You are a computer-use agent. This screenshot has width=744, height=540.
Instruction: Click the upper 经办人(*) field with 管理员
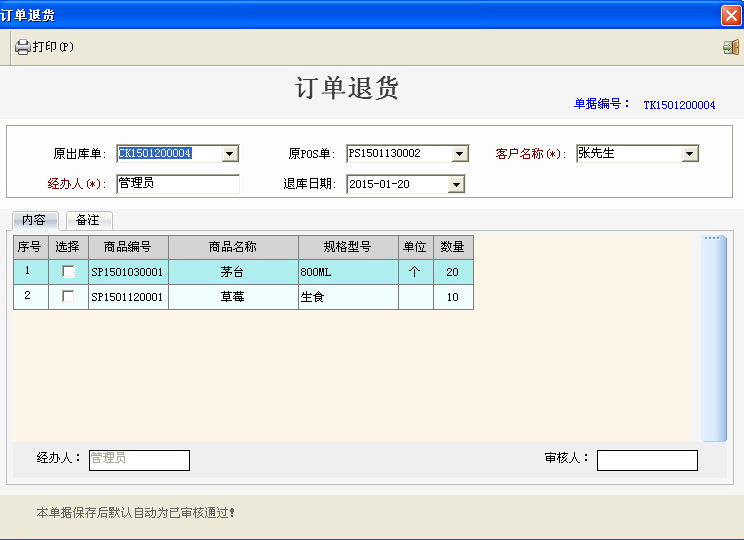(x=178, y=184)
